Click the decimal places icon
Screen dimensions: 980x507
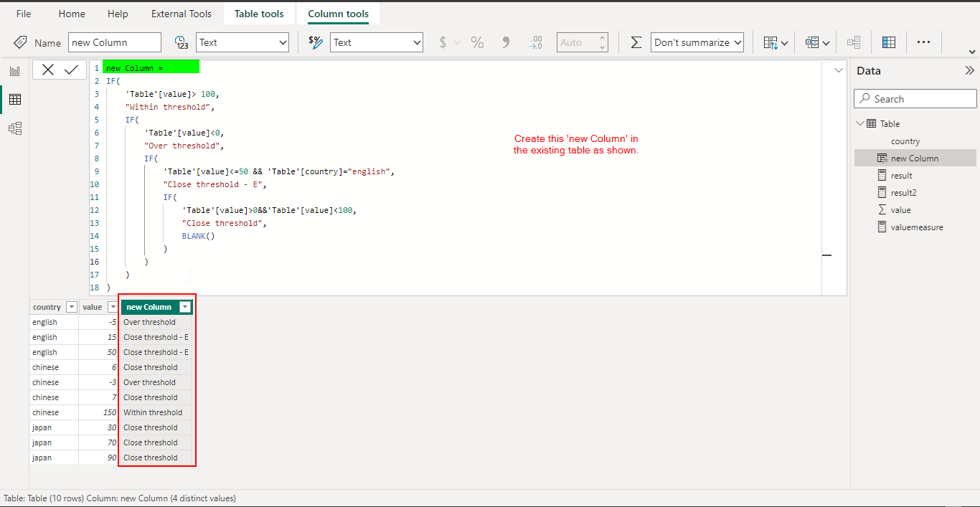tap(535, 42)
